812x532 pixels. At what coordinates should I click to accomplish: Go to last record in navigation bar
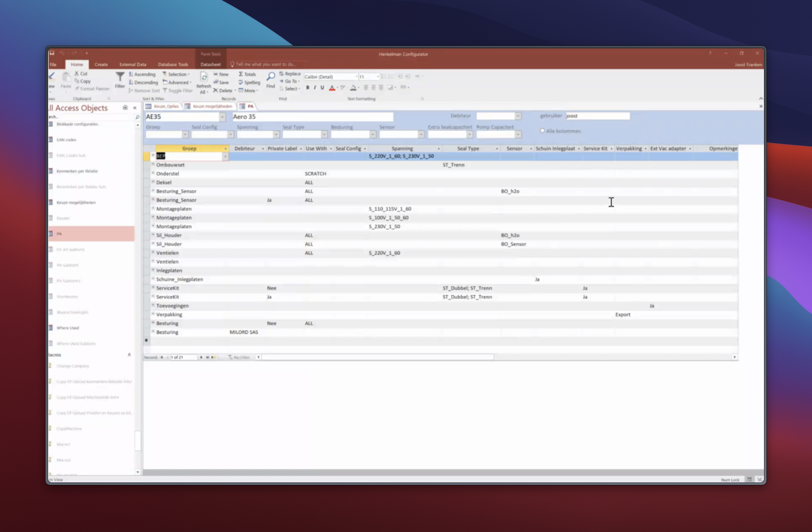[x=208, y=357]
